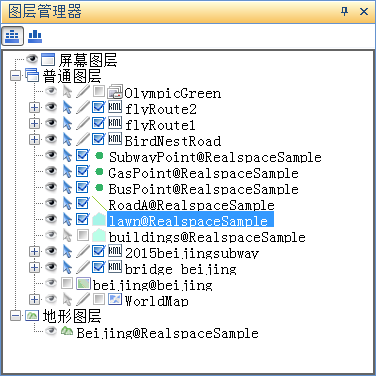The image size is (376, 376).
Task: Select the 屏幕图层 tree item
Action: tap(88, 60)
